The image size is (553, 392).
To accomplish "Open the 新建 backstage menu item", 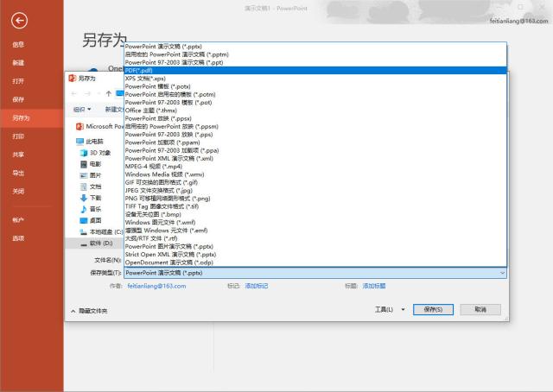I will click(18, 63).
